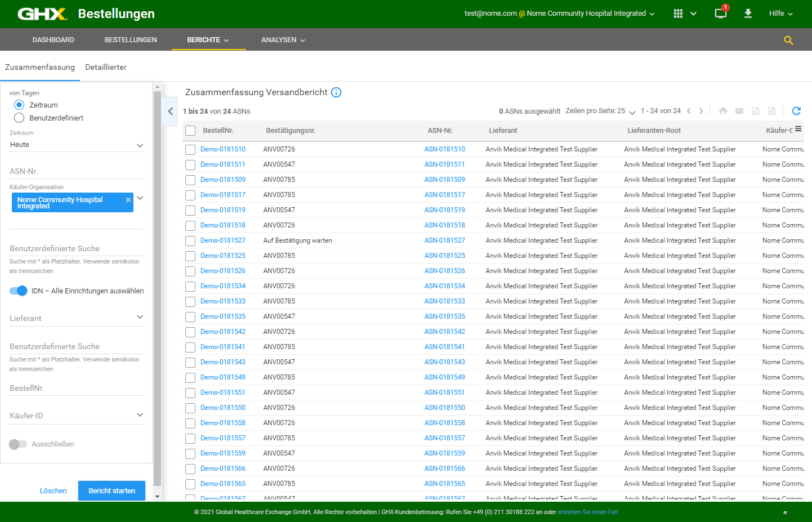This screenshot has height=522, width=812.
Task: Click 'Auf Bestätigung warten' cell
Action: [x=298, y=240]
